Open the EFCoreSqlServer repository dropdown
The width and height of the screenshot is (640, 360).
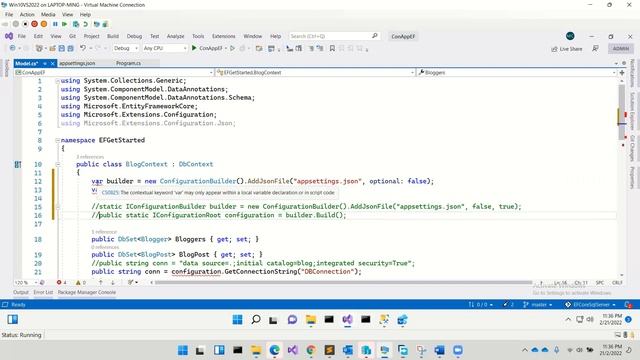pos(591,304)
